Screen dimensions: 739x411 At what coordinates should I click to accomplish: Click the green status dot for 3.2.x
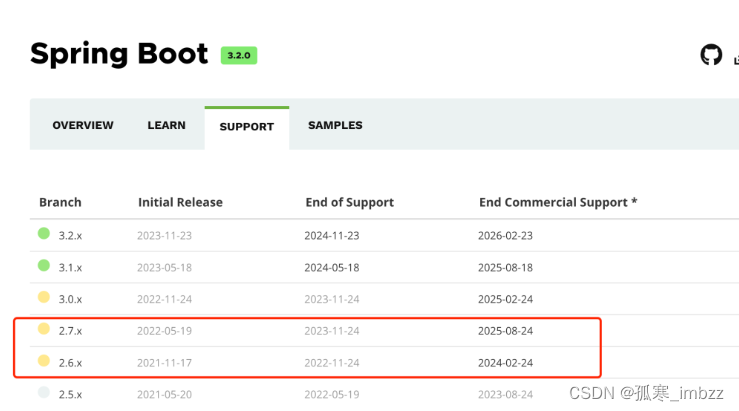coord(44,233)
